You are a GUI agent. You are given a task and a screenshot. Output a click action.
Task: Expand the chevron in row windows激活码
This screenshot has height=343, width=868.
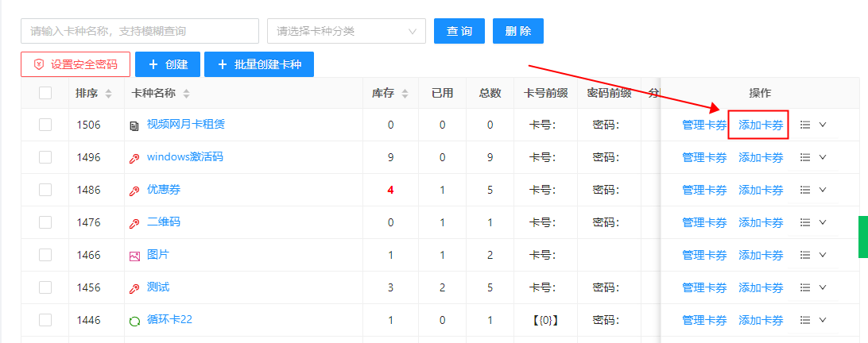pos(823,158)
